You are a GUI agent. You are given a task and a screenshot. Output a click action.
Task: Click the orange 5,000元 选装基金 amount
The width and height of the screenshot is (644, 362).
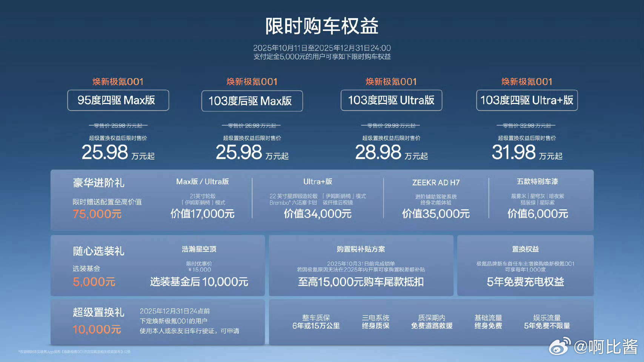pos(94,282)
